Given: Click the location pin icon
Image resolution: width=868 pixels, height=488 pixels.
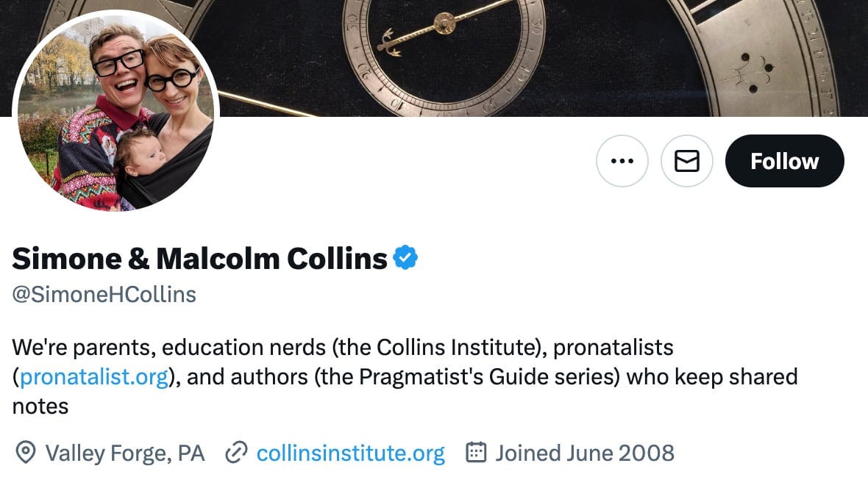Looking at the screenshot, I should point(26,453).
